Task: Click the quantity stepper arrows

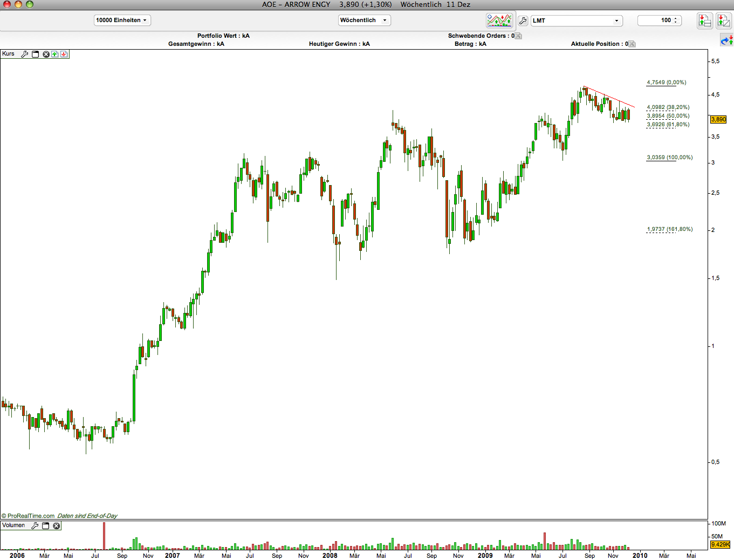Action: (x=676, y=21)
